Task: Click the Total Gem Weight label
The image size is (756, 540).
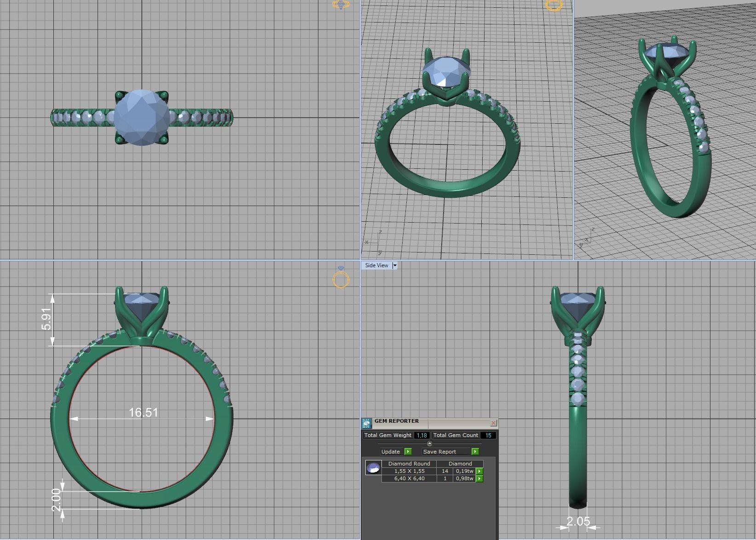Action: coord(388,435)
